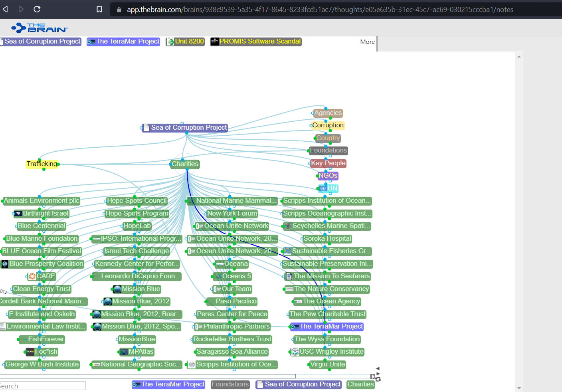Open the Key People thought

(328, 163)
